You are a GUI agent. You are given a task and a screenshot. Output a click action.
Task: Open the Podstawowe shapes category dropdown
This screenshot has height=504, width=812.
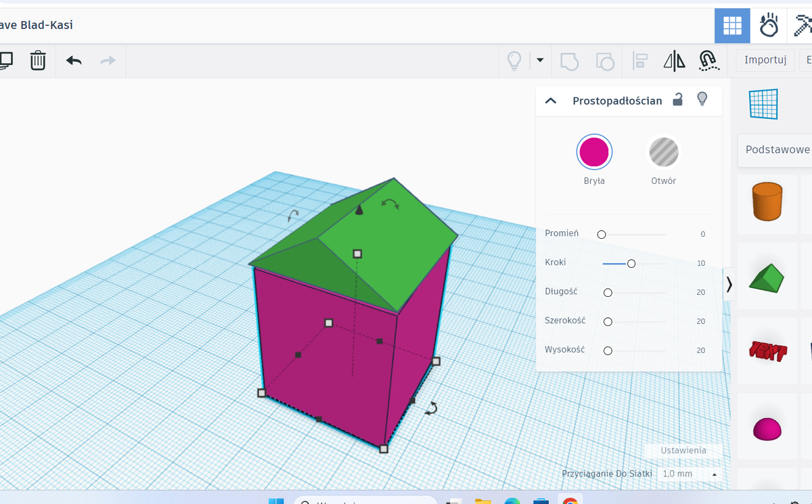click(x=776, y=150)
